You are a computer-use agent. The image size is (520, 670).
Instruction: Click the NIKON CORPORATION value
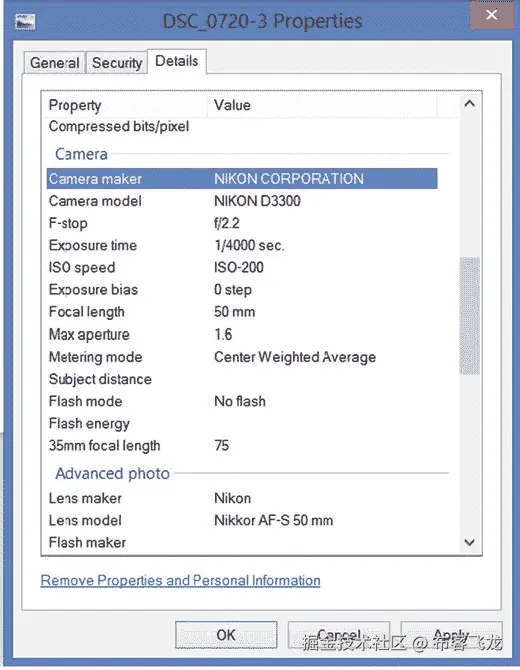point(289,179)
